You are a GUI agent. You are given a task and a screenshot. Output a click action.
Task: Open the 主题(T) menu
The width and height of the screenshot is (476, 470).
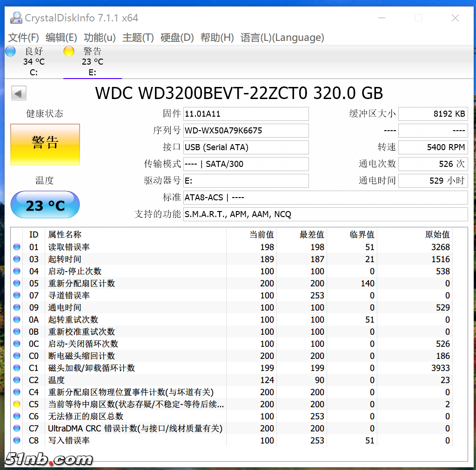click(138, 38)
